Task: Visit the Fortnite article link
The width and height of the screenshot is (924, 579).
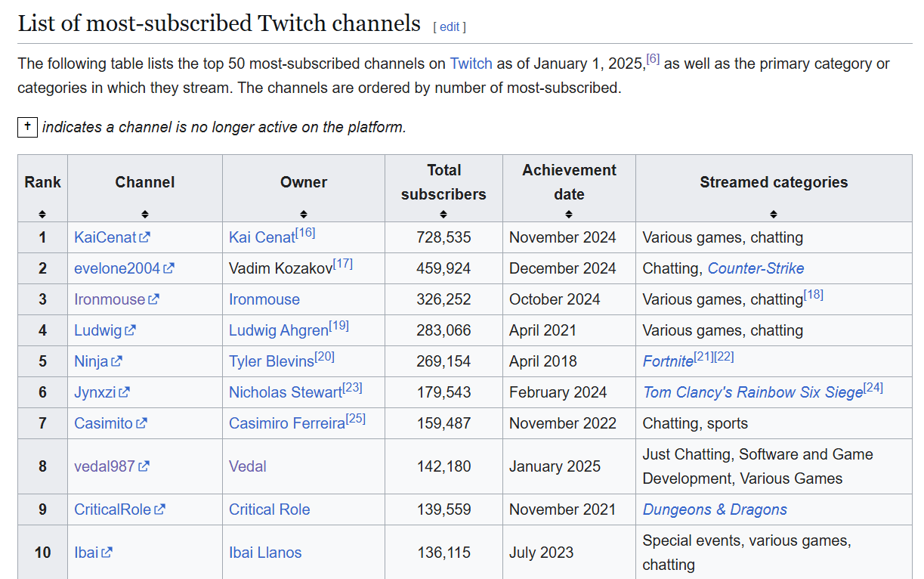Action: pyautogui.click(x=668, y=361)
